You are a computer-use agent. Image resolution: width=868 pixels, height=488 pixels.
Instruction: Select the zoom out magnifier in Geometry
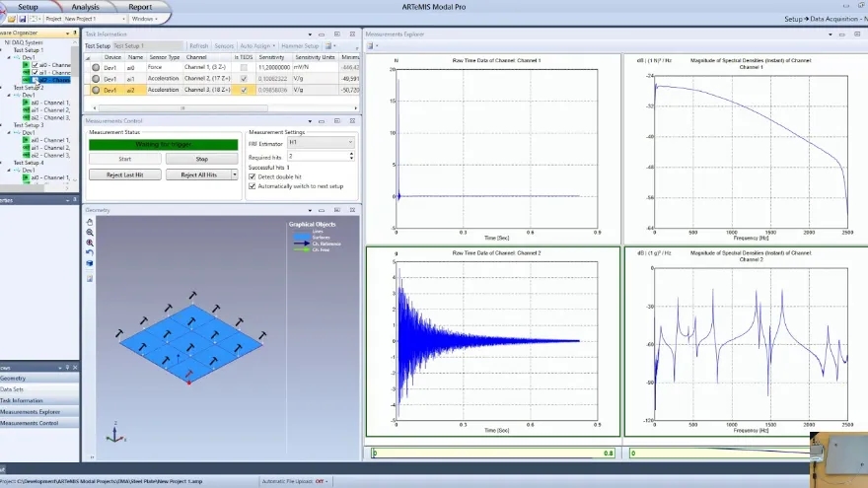point(90,233)
